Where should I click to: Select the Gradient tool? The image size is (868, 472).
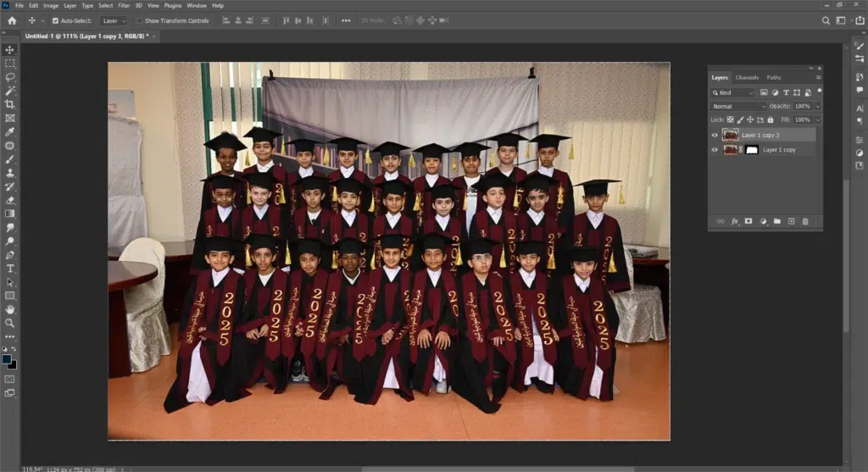click(x=10, y=214)
